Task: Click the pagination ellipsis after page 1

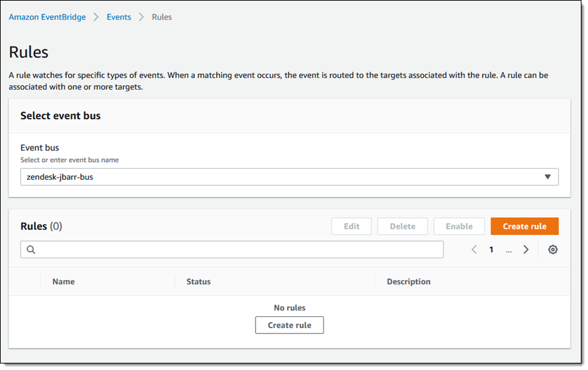Action: (x=508, y=250)
